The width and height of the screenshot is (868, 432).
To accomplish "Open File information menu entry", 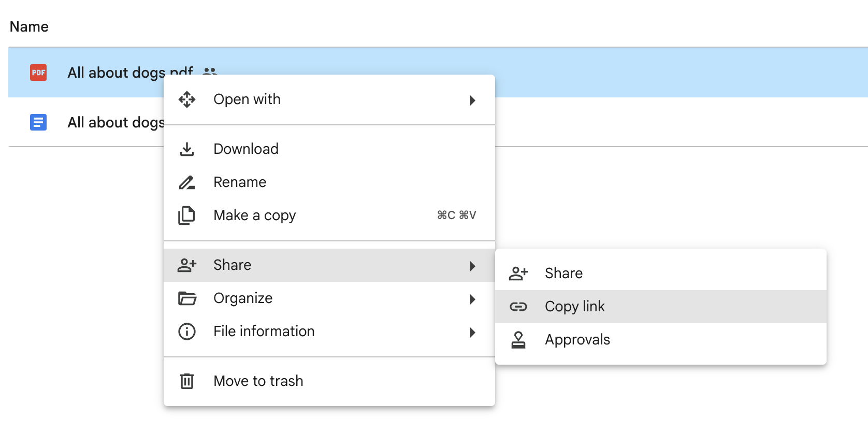I will pos(329,332).
